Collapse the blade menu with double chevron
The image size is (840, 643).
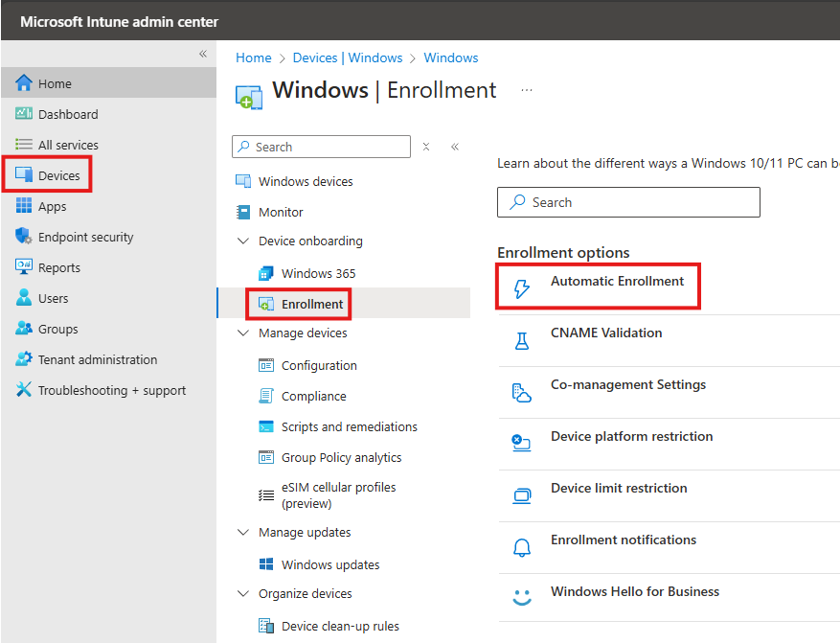(x=455, y=147)
